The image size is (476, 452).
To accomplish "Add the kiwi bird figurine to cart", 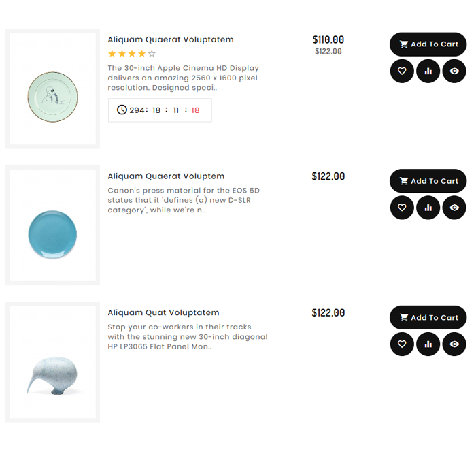I will tap(428, 318).
